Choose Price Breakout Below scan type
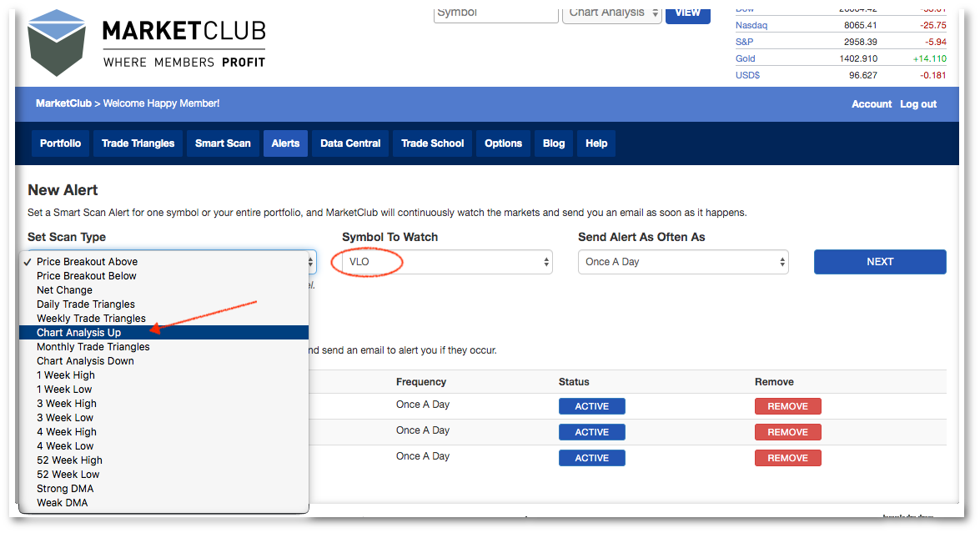 click(x=163, y=275)
